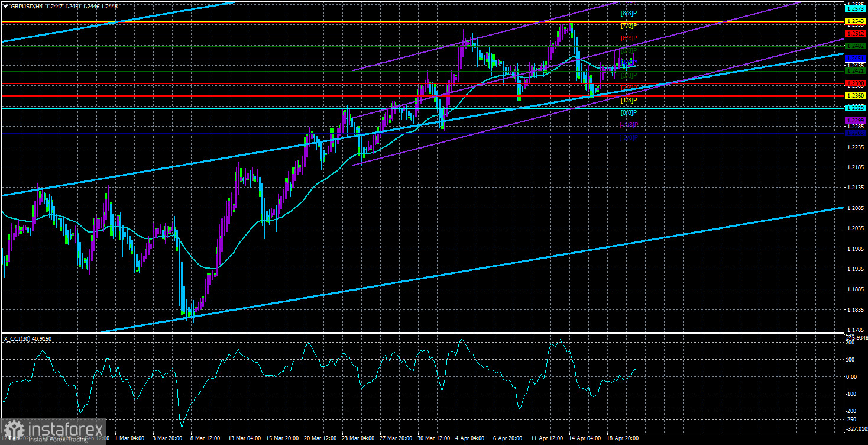Click the 1.1985 axis price value
Viewport: 868px width, 445px height.
coord(856,249)
